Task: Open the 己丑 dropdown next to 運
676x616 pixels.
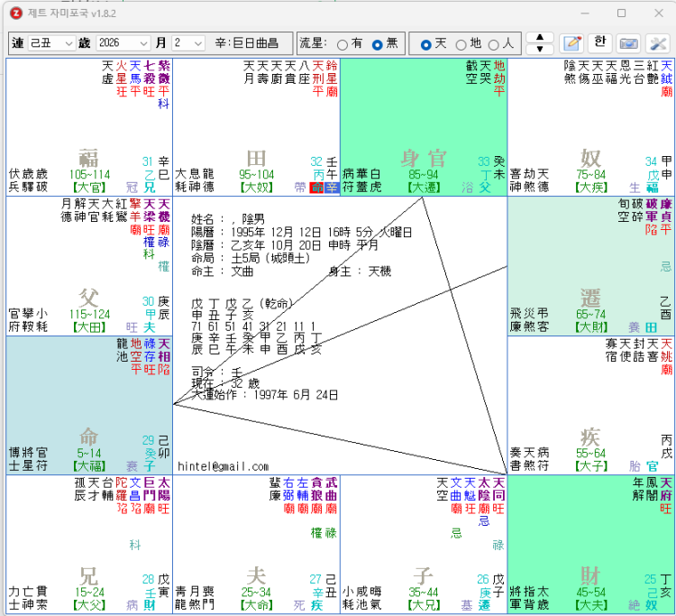Action: click(51, 43)
